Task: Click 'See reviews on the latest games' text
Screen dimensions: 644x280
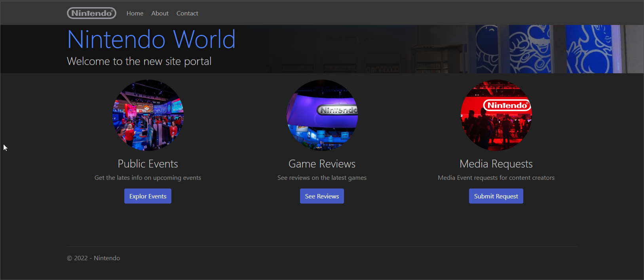Action: point(322,178)
